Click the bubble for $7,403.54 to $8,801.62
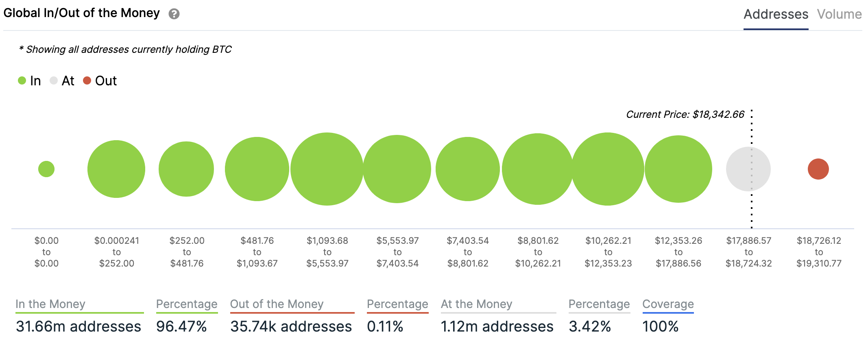This screenshot has height=347, width=868. [468, 169]
